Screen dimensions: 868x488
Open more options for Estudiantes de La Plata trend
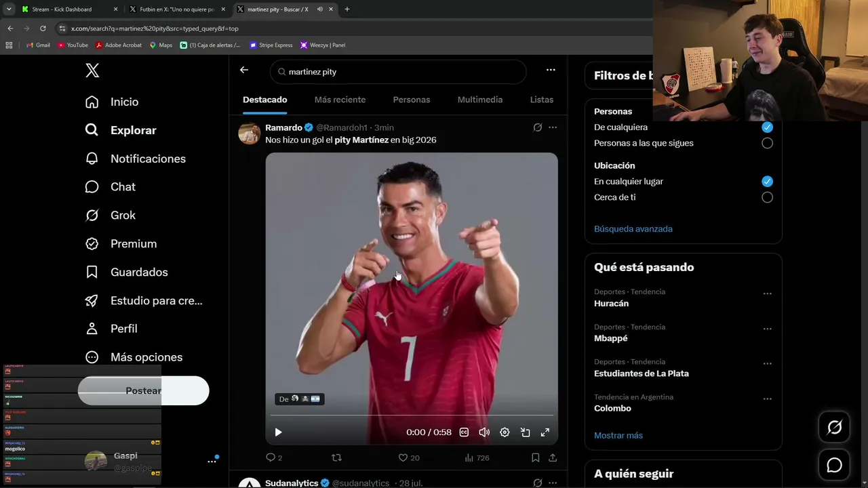[767, 364]
